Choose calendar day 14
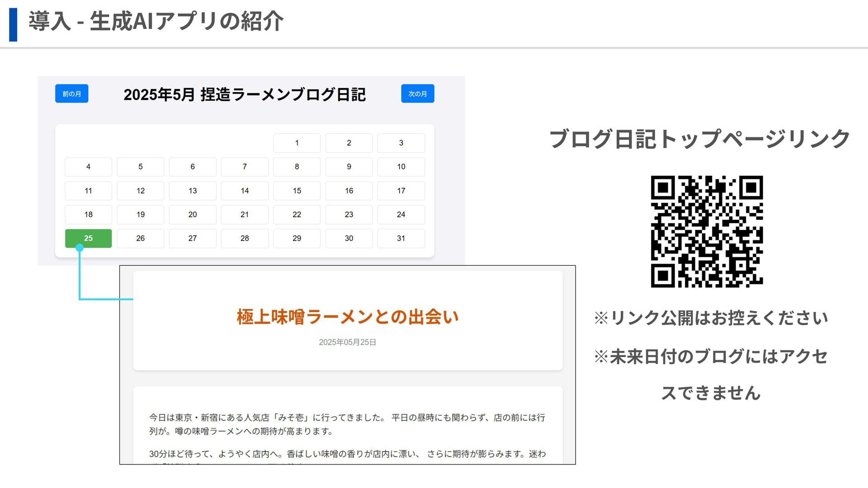 (245, 191)
